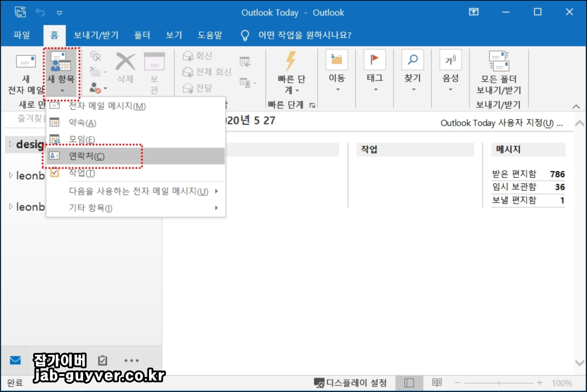Choose Meeting (모임) from the menu

pyautogui.click(x=136, y=139)
